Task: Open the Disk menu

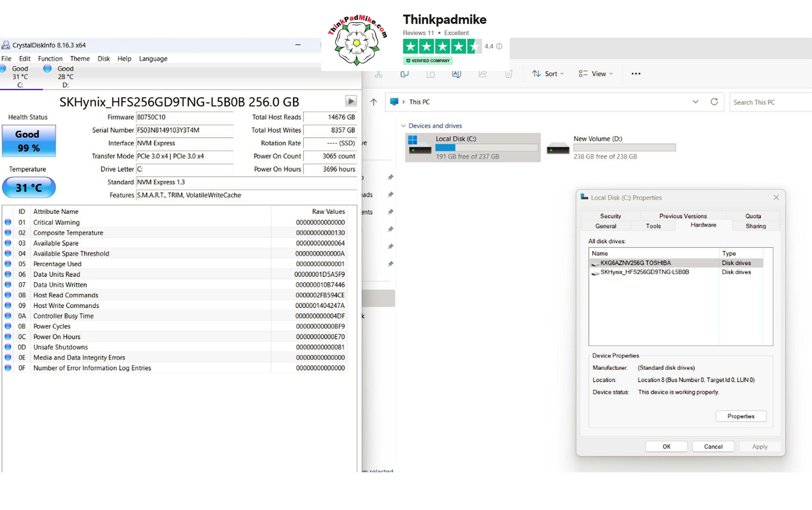Action: (x=104, y=59)
